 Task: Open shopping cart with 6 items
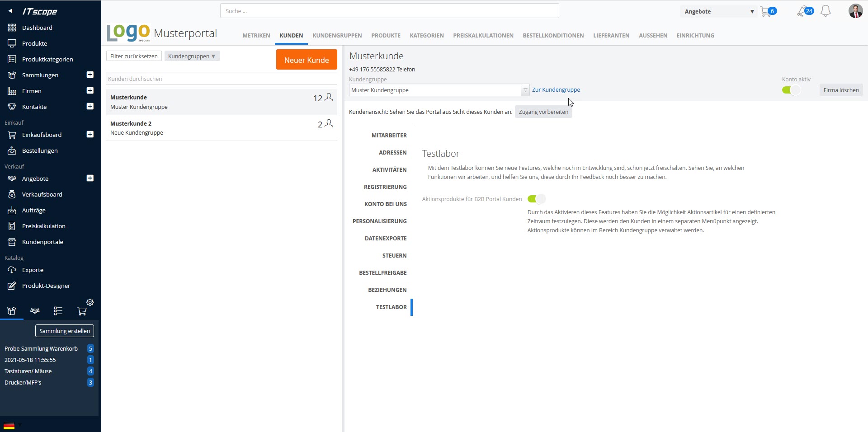point(769,11)
